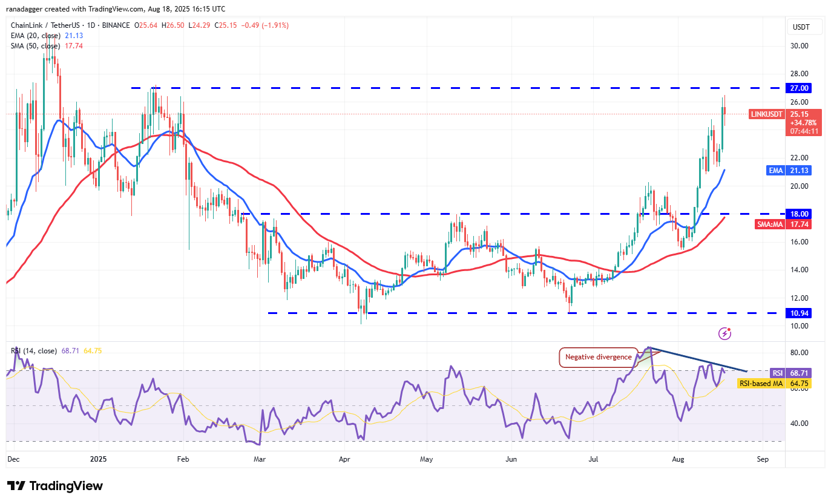This screenshot has height=504, width=831.
Task: Click the purple lightning event icon
Action: tap(725, 333)
